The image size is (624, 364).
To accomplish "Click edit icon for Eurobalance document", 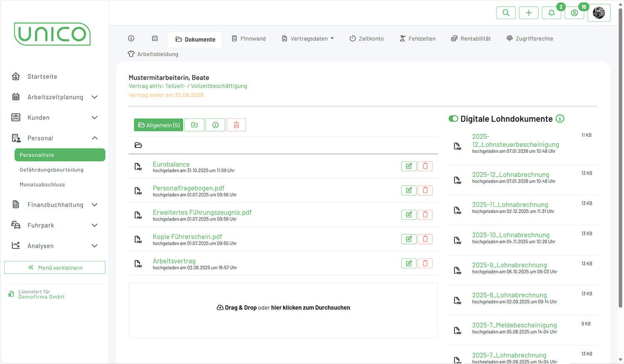I will click(409, 166).
